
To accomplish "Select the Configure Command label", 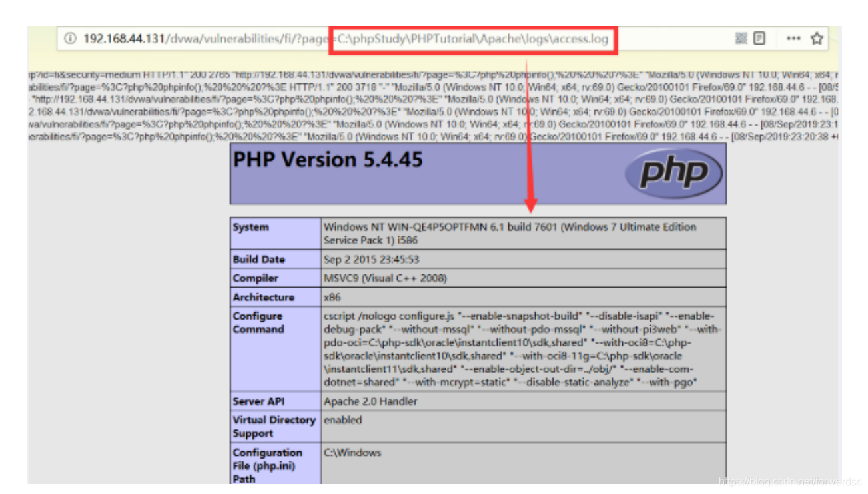I will click(258, 323).
